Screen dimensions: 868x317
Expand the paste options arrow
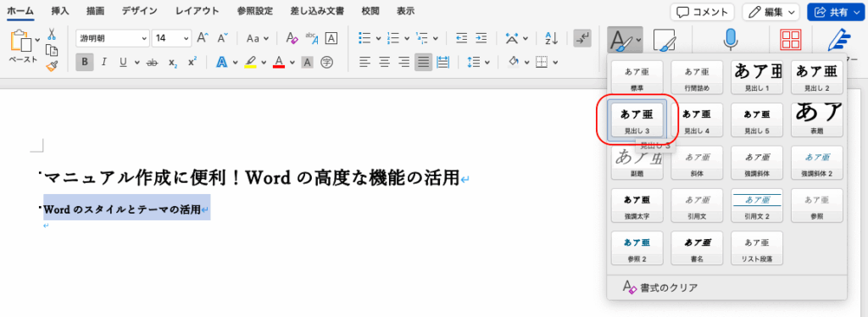pos(37,41)
